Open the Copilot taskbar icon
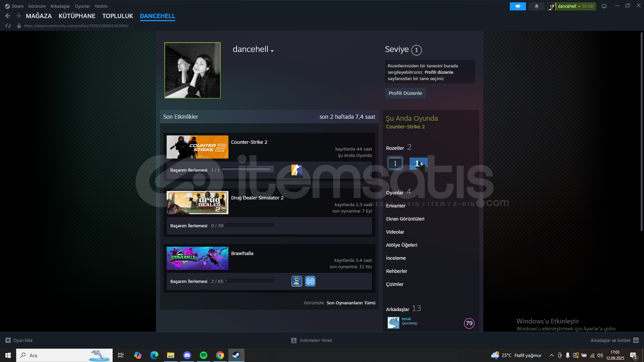This screenshot has width=644, height=362. [138, 355]
